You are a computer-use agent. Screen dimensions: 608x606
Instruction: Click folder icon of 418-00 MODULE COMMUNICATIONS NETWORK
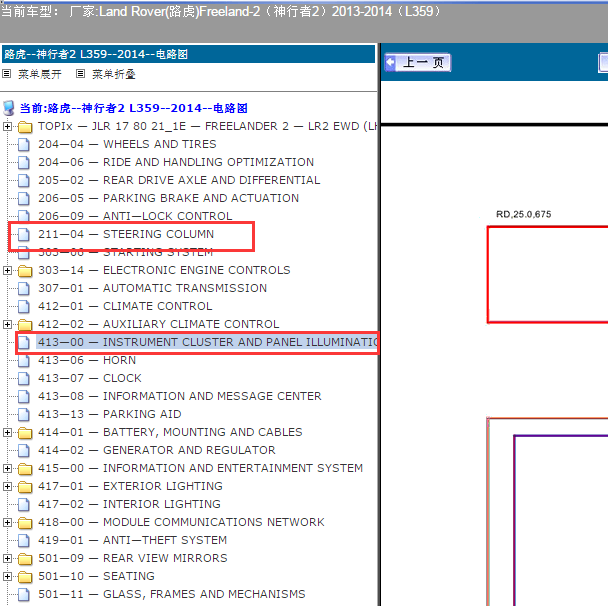pyautogui.click(x=25, y=523)
